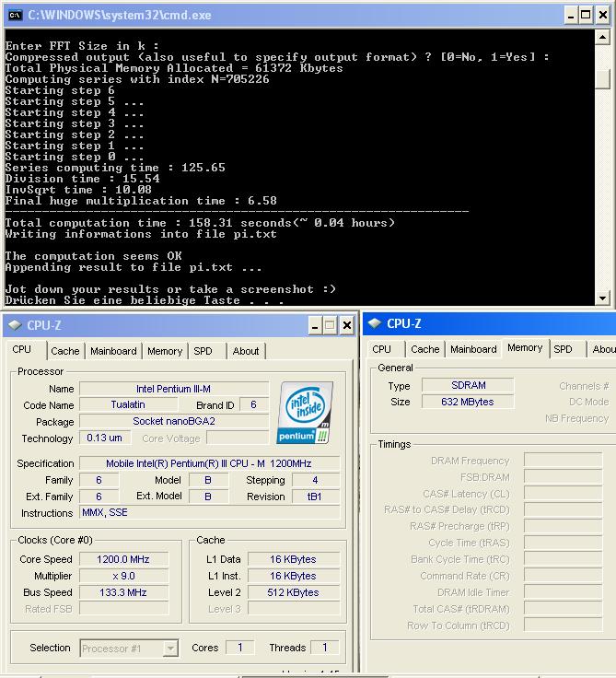
Task: Click the L1 Data value '16 KBytes'
Action: 293,559
